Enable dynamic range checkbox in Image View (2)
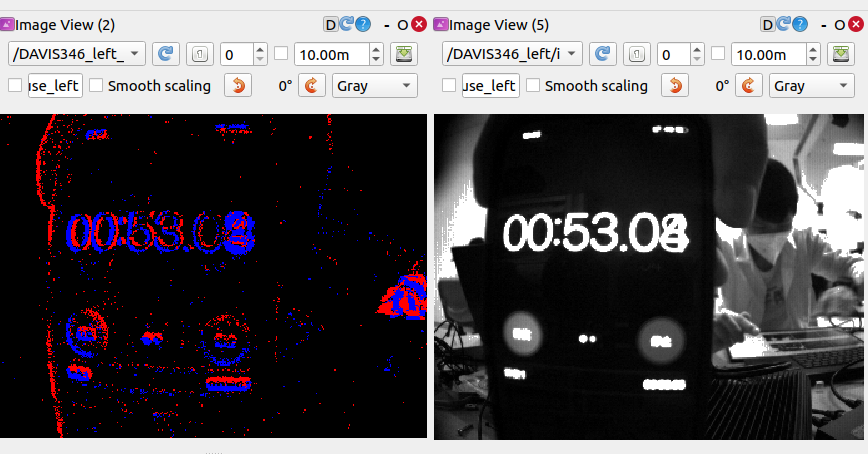 tap(281, 54)
